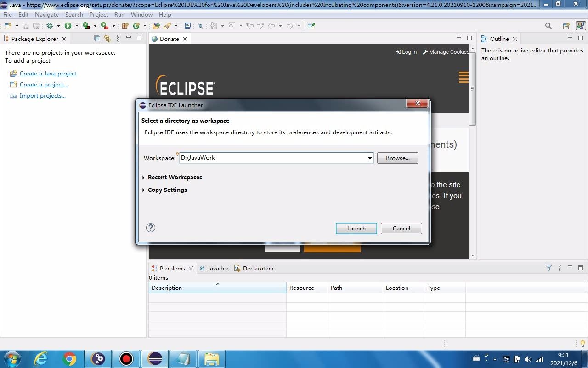Select the Java perspective icon
The image size is (588, 368).
pos(581,26)
